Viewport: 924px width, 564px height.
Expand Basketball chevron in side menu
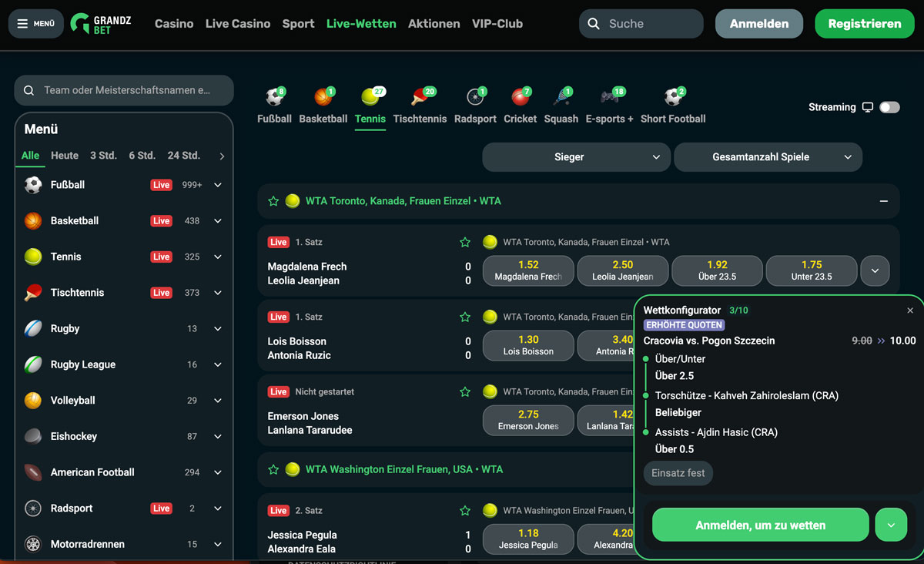click(218, 221)
